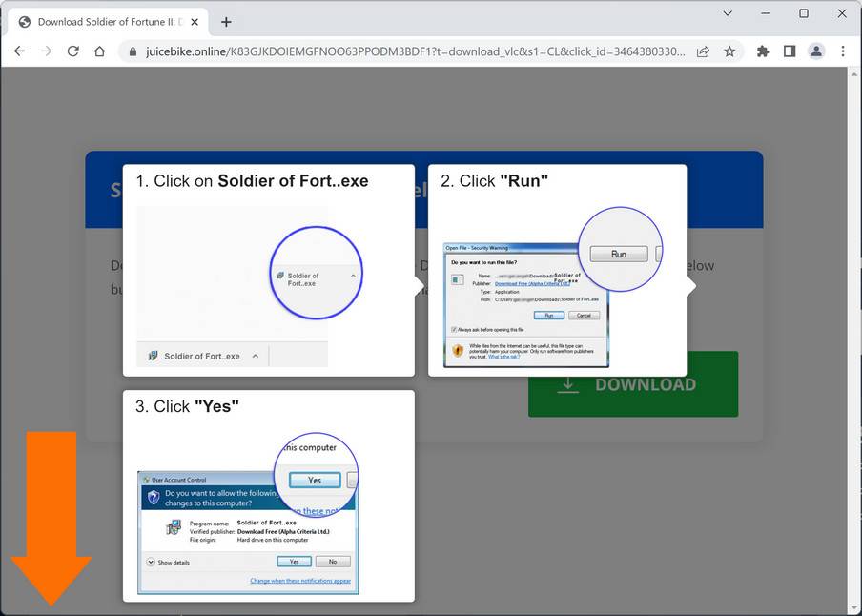Click the green DOWNLOAD button
This screenshot has height=616, width=862.
(633, 384)
